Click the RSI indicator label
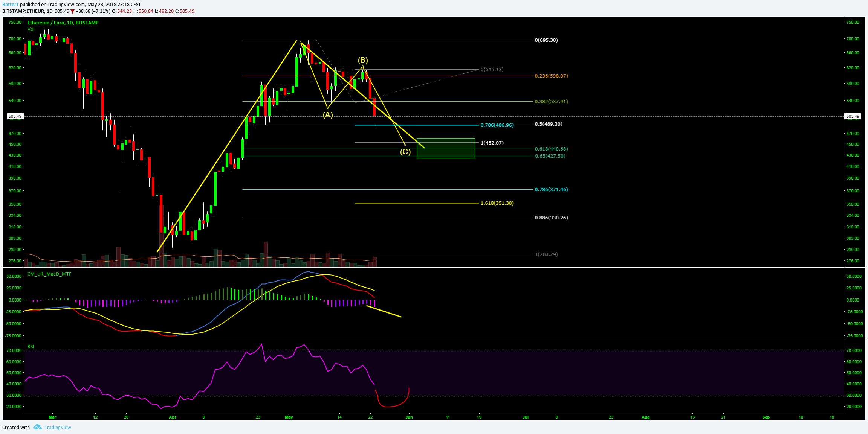This screenshot has width=868, height=434. coord(31,347)
